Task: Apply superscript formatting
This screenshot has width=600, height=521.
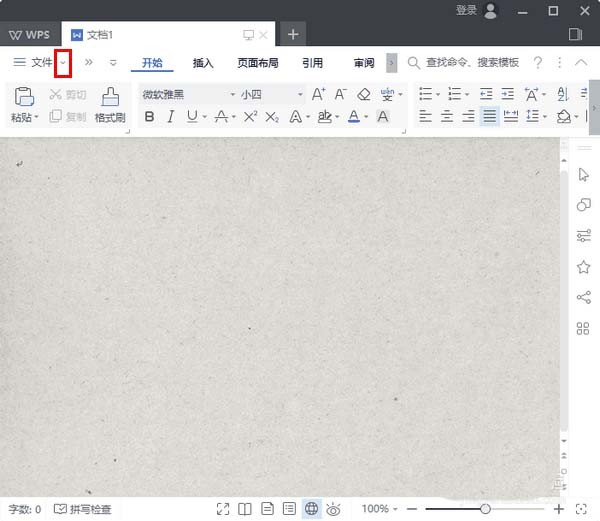Action: [250, 117]
